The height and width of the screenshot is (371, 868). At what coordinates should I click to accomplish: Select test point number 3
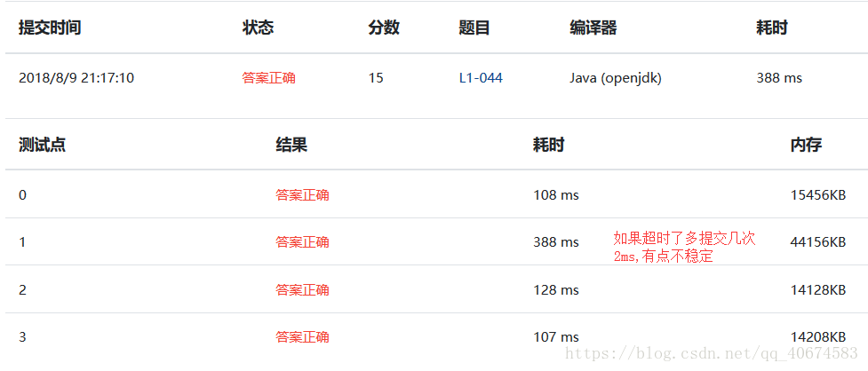pyautogui.click(x=22, y=336)
